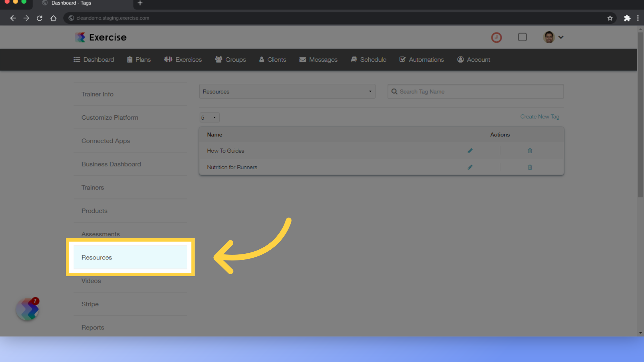Expand the per-page count dropdown showing '5'
The image size is (644, 362).
pyautogui.click(x=208, y=117)
